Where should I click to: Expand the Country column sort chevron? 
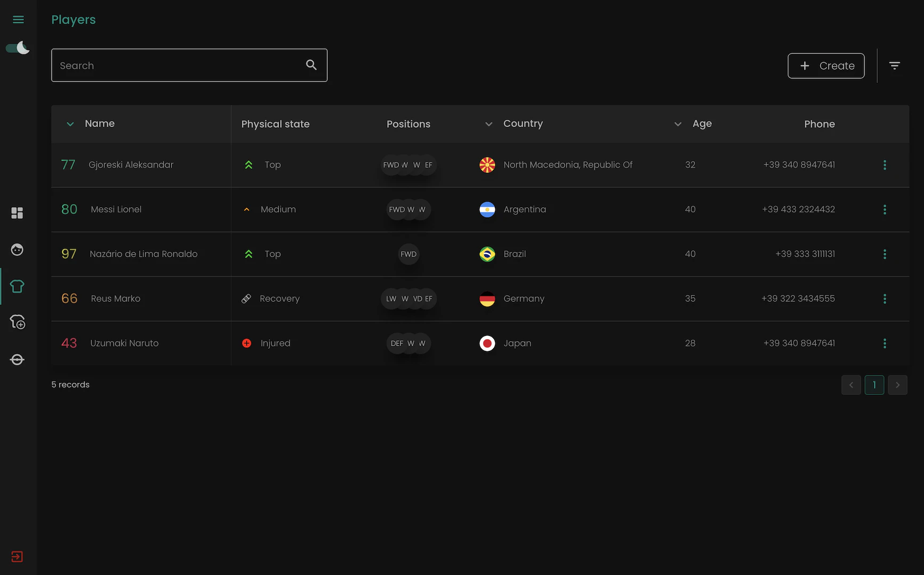click(489, 124)
